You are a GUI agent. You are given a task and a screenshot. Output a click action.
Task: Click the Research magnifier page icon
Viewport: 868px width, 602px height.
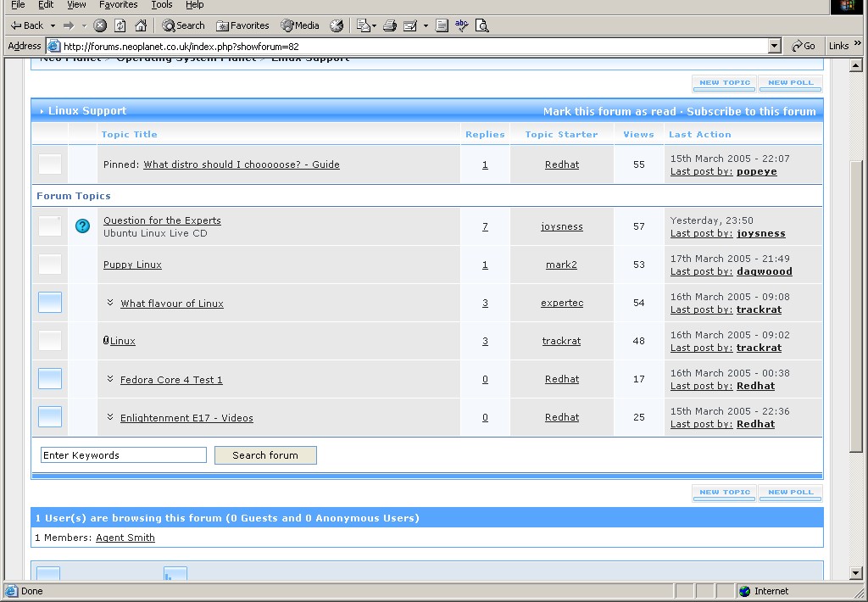pyautogui.click(x=481, y=25)
